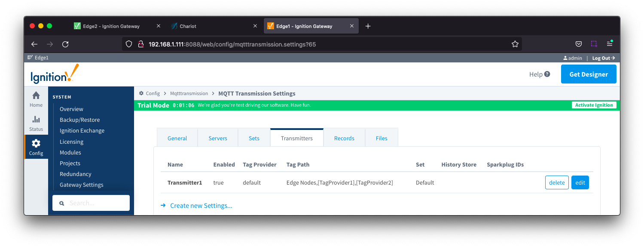This screenshot has width=644, height=247.
Task: Open a new browser tab with plus
Action: click(368, 26)
